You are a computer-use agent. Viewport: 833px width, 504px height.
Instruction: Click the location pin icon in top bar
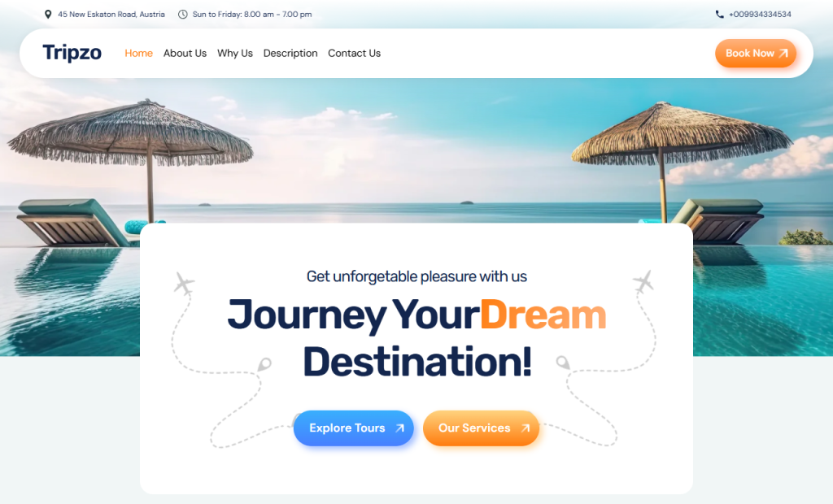tap(48, 15)
